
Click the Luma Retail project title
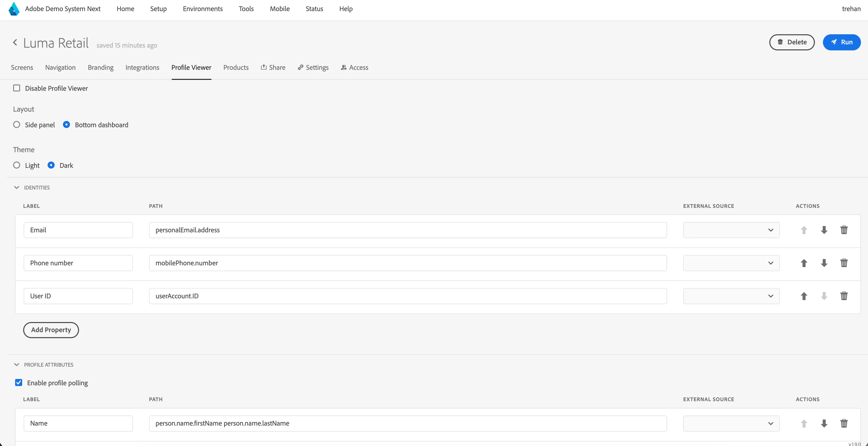coord(56,43)
